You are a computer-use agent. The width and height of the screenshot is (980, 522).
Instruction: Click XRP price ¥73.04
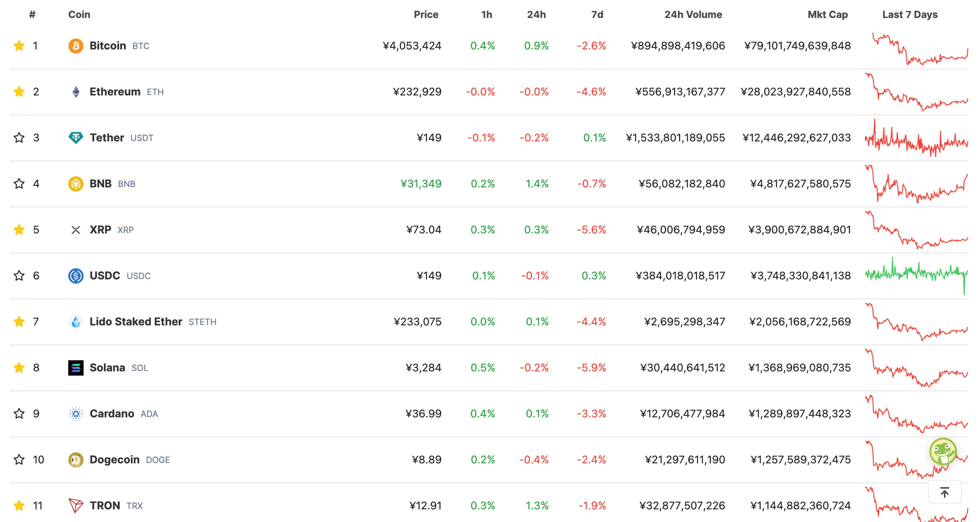pos(424,230)
